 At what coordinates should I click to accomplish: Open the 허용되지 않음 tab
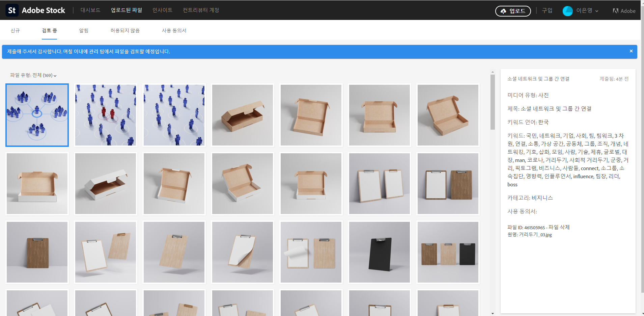[125, 30]
